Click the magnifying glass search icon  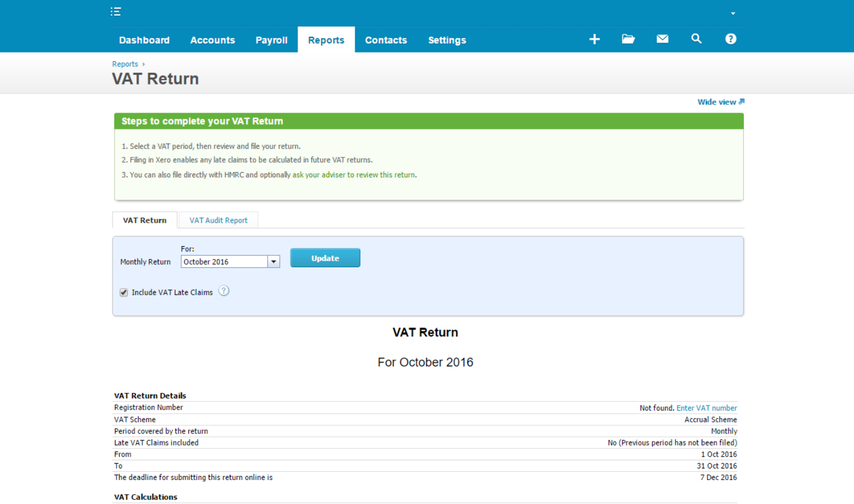[x=696, y=39]
